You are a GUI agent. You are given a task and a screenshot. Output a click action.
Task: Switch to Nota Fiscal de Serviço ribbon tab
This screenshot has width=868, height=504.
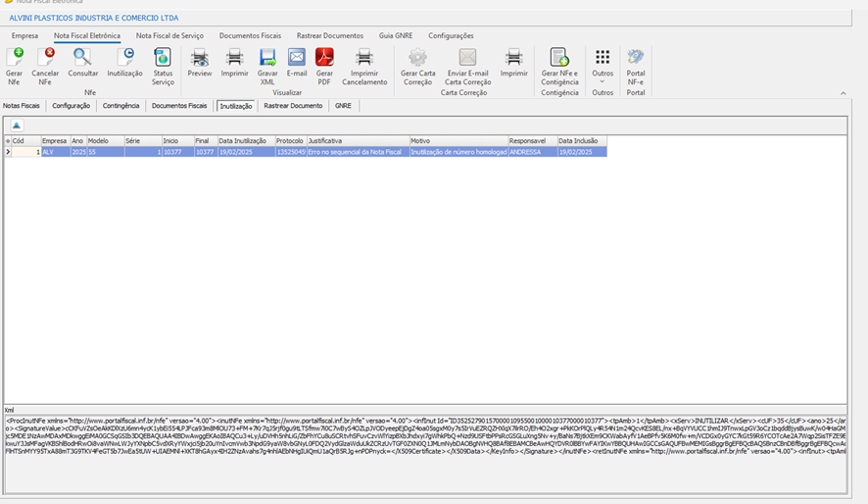click(169, 35)
